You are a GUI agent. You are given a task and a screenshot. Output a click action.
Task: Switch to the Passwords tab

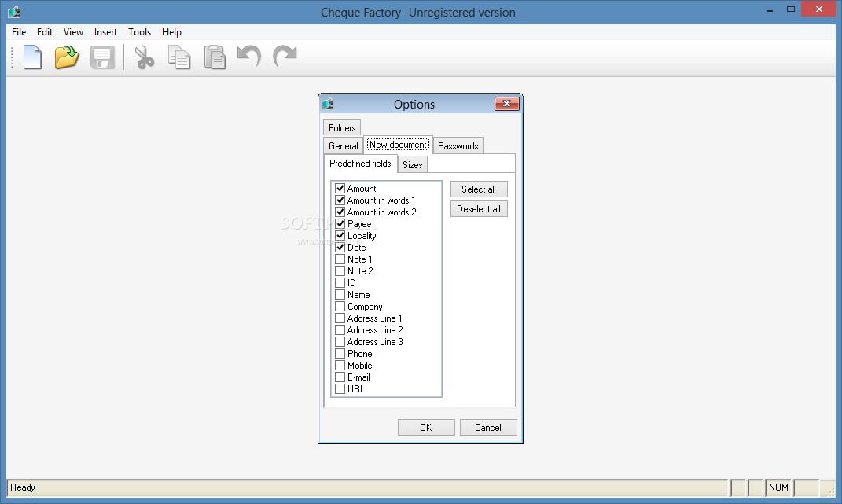458,146
